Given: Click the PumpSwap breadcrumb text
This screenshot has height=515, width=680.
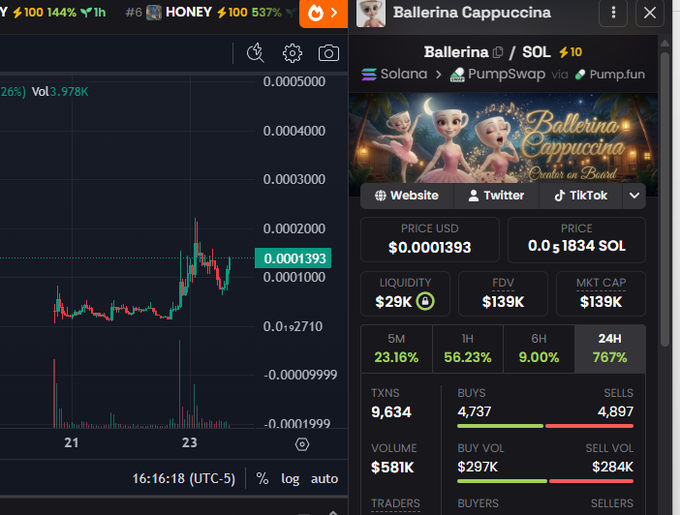Looking at the screenshot, I should [507, 75].
